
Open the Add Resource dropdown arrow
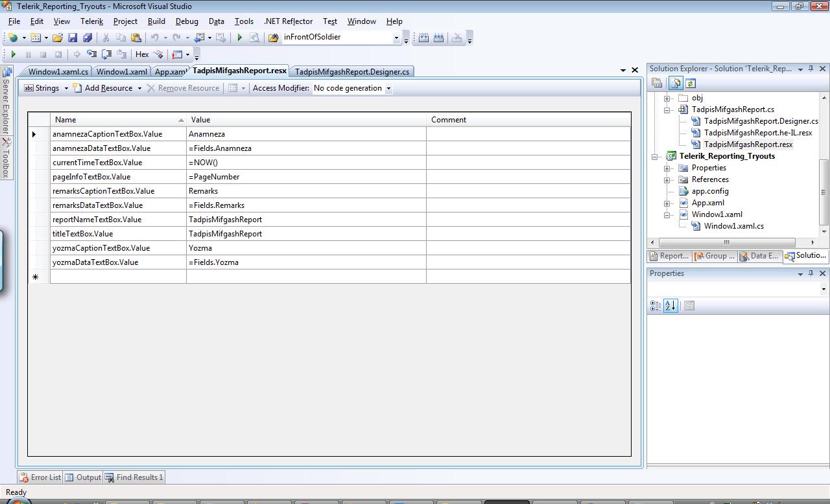[x=139, y=88]
